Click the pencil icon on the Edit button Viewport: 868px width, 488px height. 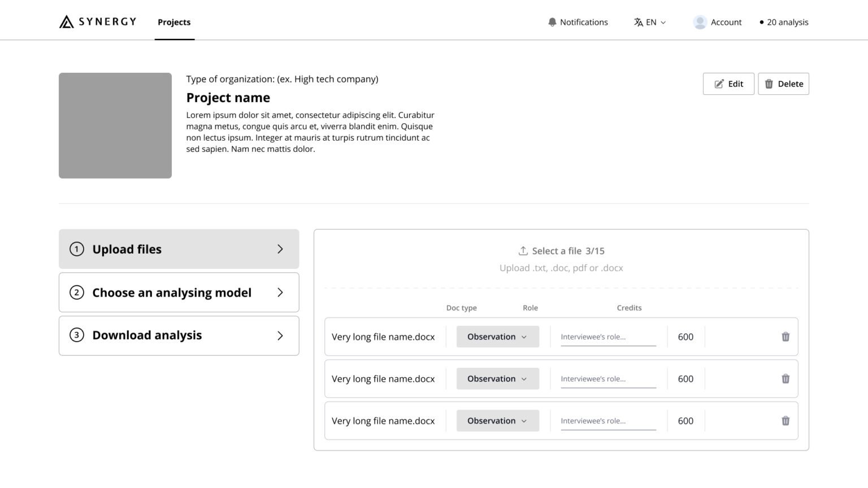pyautogui.click(x=719, y=84)
